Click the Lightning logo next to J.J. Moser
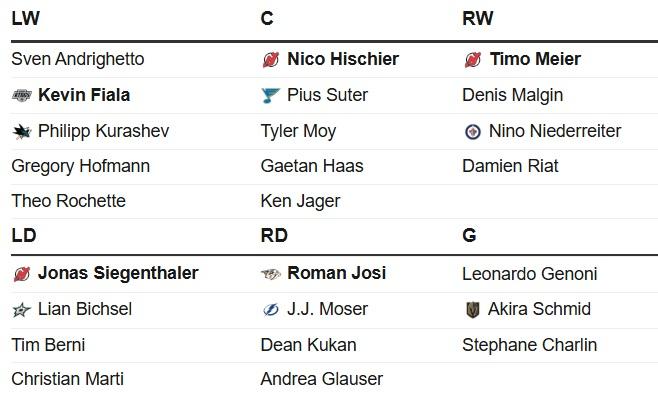This screenshot has width=658, height=405. pos(271,310)
